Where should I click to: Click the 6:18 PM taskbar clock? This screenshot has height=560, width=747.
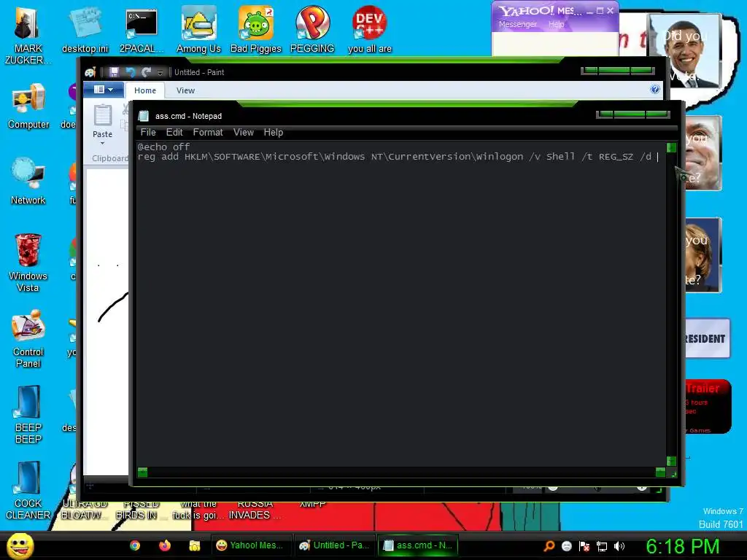682,545
